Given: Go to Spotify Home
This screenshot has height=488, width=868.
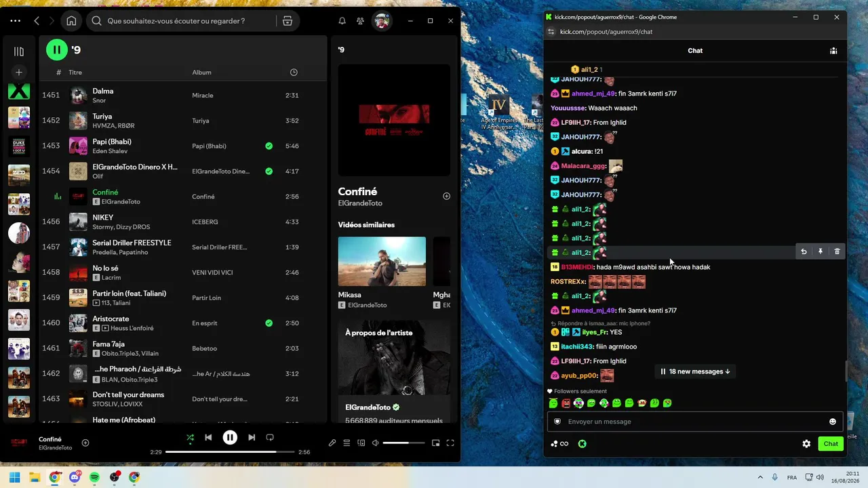Looking at the screenshot, I should [x=71, y=21].
